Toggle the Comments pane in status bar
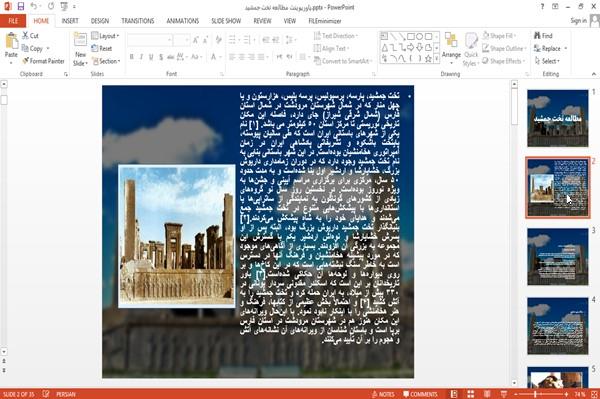 click(420, 394)
